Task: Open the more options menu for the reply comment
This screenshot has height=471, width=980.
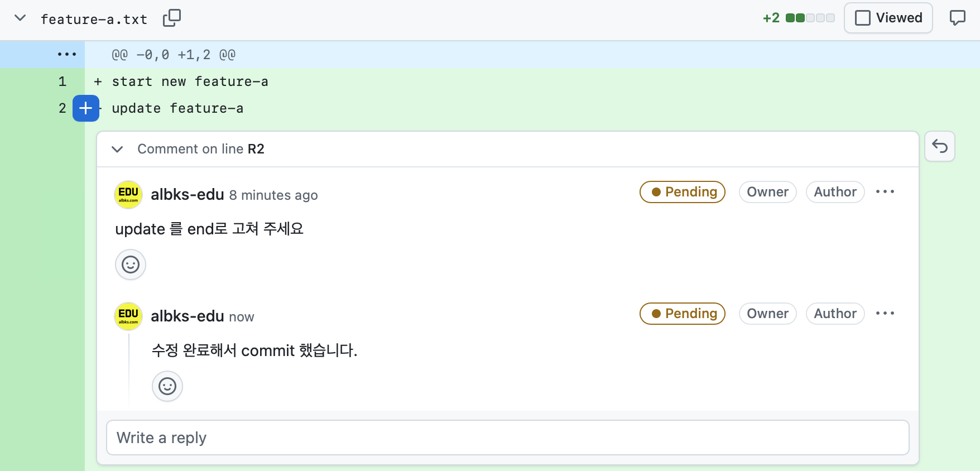Action: pos(885,314)
